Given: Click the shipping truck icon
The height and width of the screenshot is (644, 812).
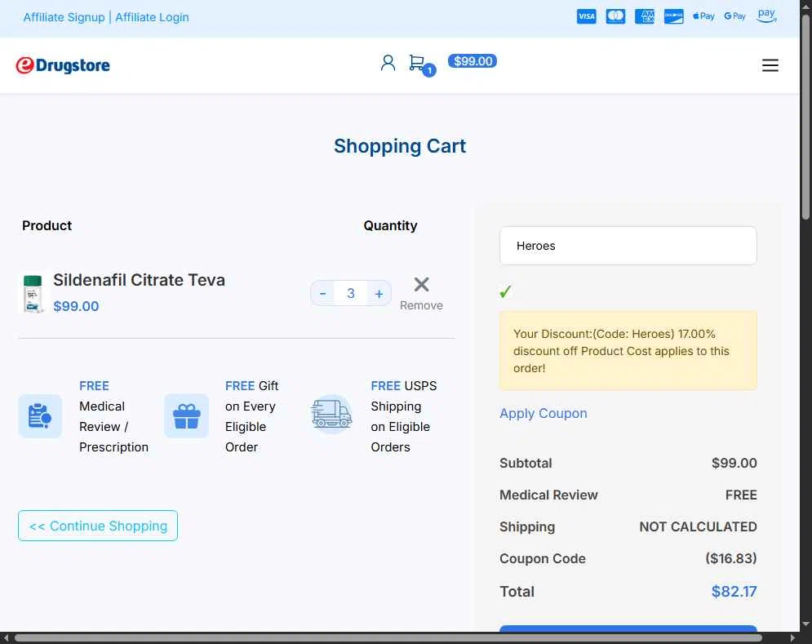Looking at the screenshot, I should 332,415.
